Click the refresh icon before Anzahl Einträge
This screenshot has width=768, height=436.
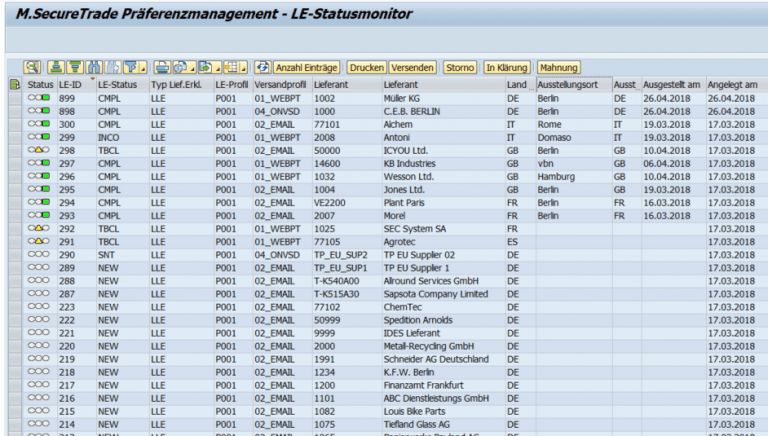pyautogui.click(x=263, y=67)
